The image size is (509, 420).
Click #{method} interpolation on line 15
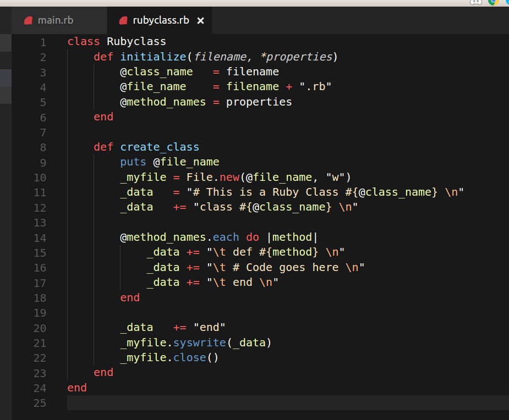tap(288, 252)
